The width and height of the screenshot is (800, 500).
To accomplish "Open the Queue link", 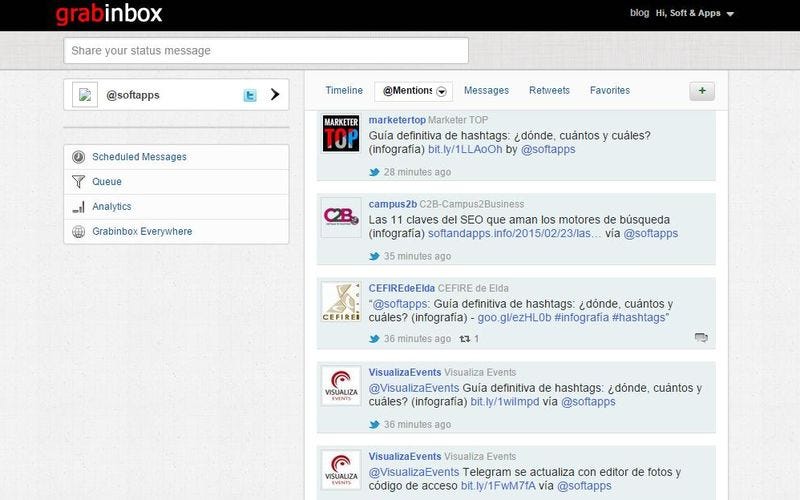I will tap(107, 182).
